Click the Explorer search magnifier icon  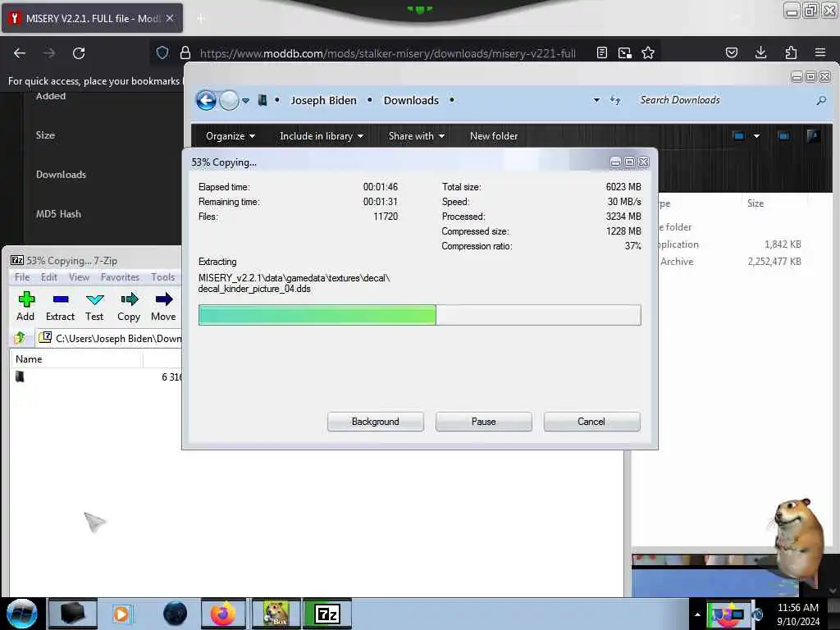821,100
